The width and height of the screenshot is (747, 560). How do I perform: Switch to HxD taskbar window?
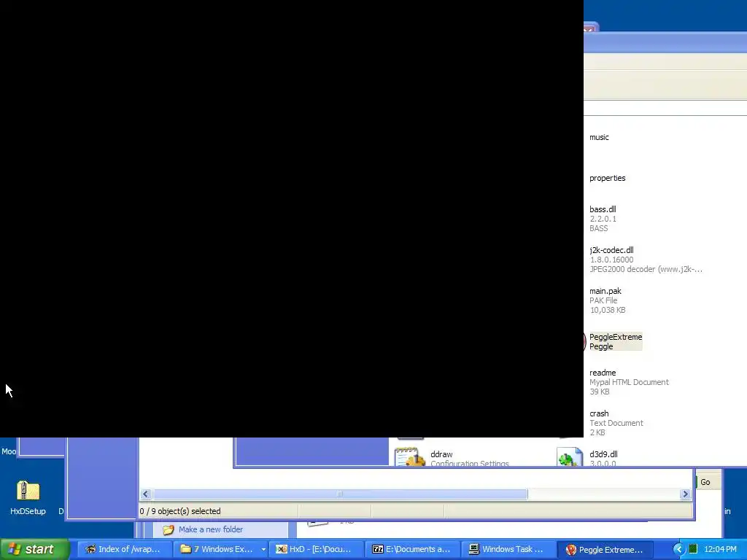[317, 549]
